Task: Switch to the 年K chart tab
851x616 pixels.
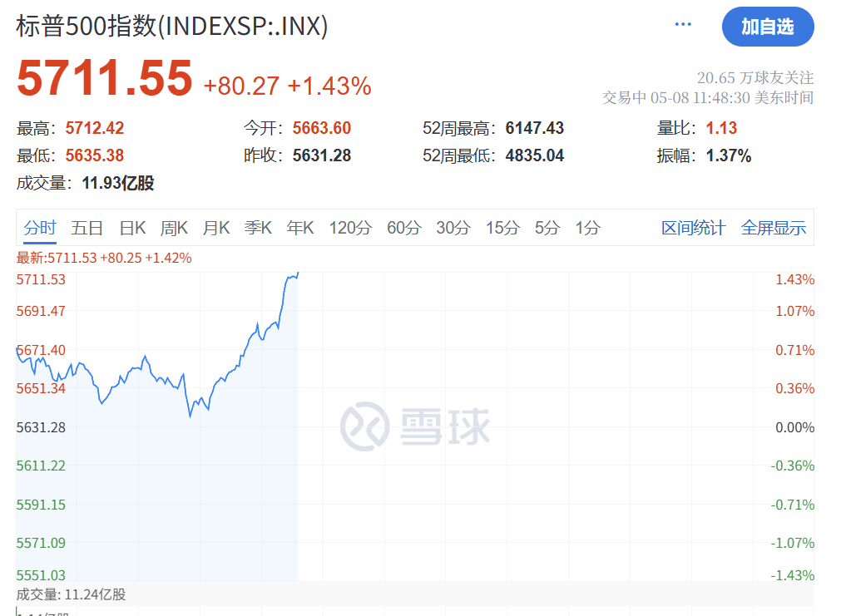Action: [300, 228]
